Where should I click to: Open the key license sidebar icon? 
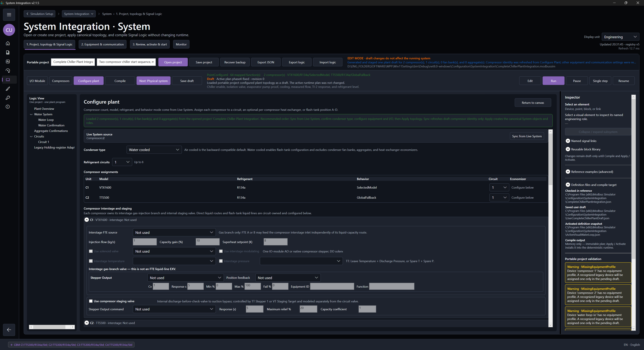point(8,98)
